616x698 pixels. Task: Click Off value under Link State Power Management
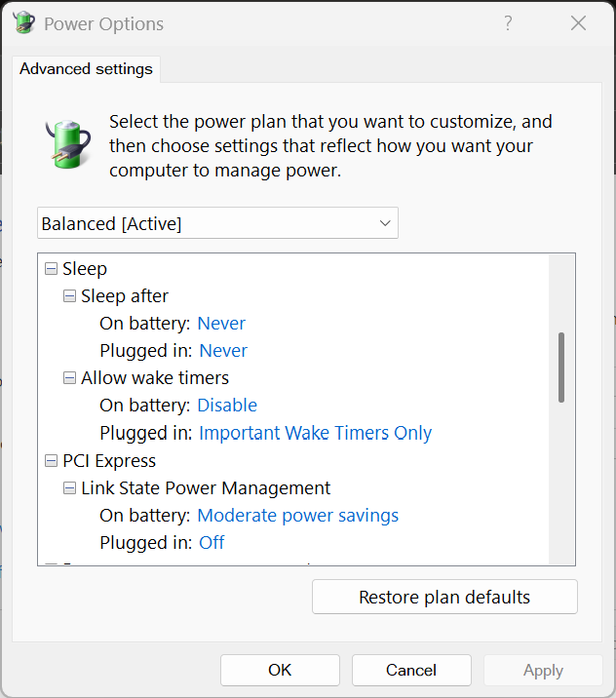212,542
